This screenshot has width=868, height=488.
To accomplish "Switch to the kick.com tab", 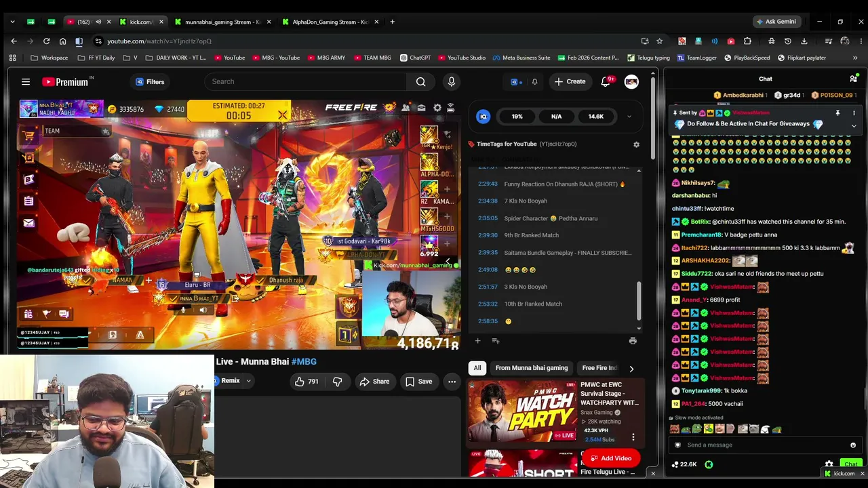I will pos(140,22).
